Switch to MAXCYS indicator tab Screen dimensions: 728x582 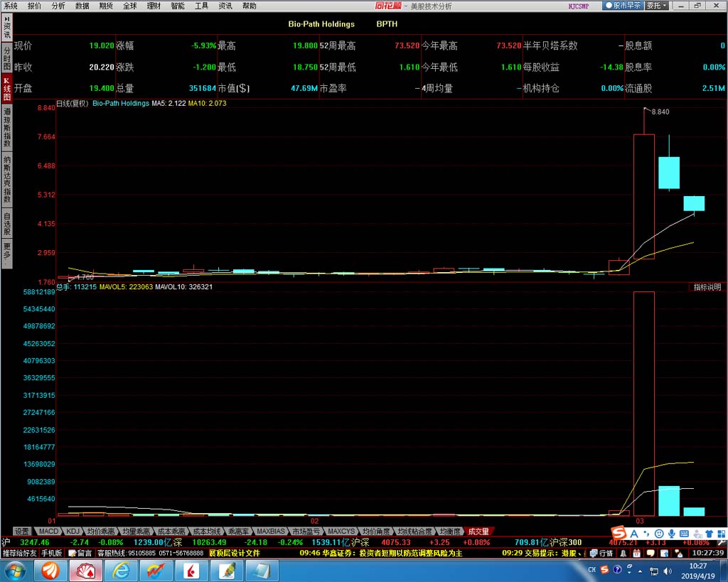pos(341,532)
